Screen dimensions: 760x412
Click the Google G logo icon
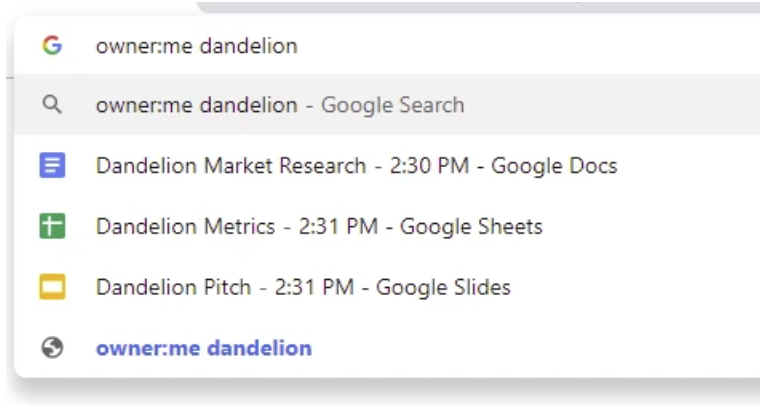click(x=52, y=45)
